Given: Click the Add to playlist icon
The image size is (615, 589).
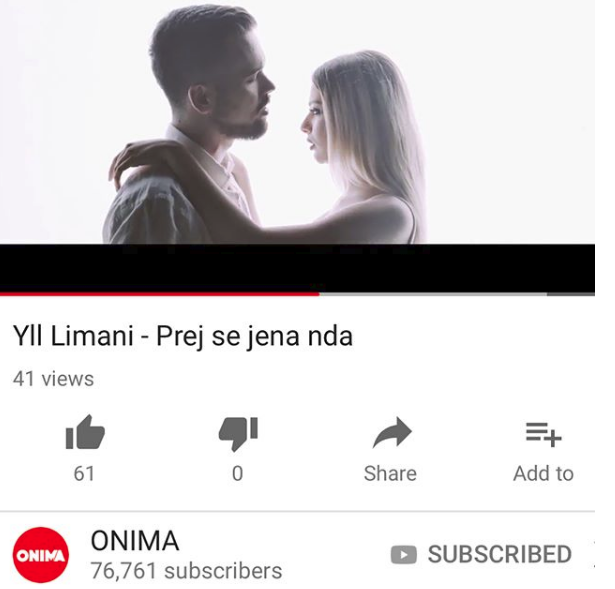Looking at the screenshot, I should pyautogui.click(x=544, y=434).
